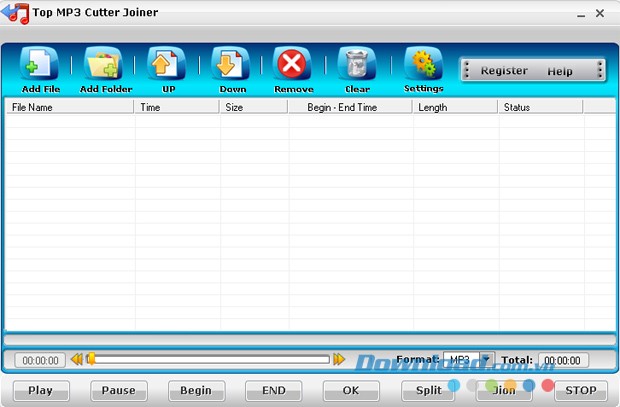Expand the Format MP3 dropdown
Viewport: 620px width, 407px height.
[x=486, y=359]
